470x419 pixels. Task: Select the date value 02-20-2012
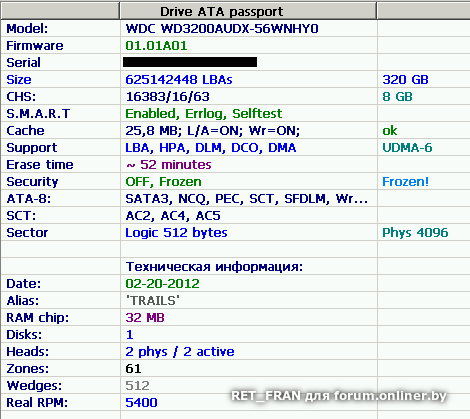(x=162, y=284)
